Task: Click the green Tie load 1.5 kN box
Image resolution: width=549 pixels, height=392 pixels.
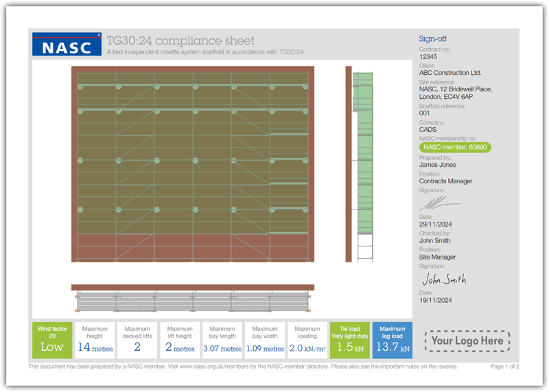Action: [350, 341]
